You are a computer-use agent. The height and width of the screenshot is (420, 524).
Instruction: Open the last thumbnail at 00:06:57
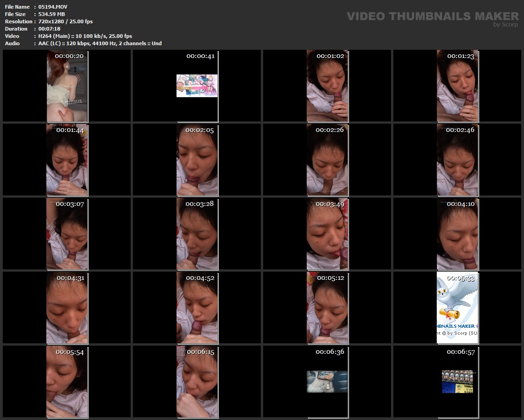click(x=457, y=382)
